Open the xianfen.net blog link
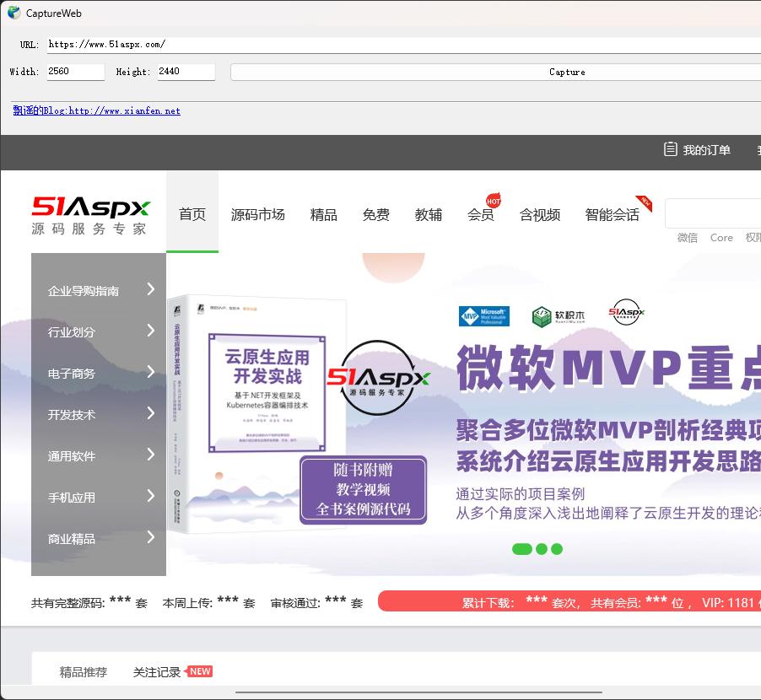761x700 pixels. click(96, 110)
